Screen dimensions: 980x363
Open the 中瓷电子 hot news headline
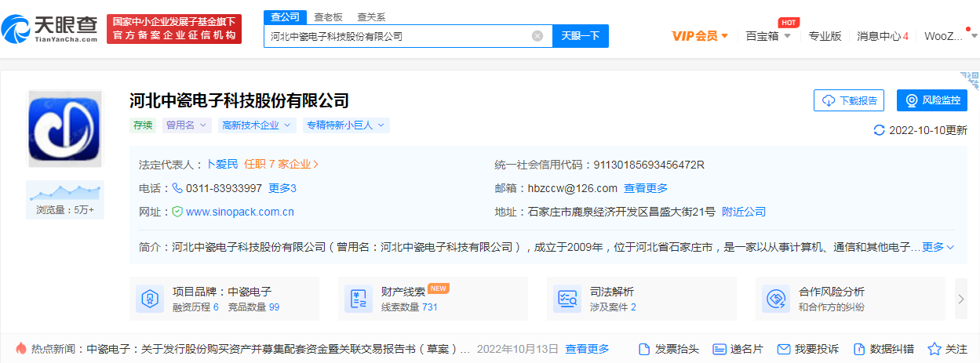coord(278,349)
